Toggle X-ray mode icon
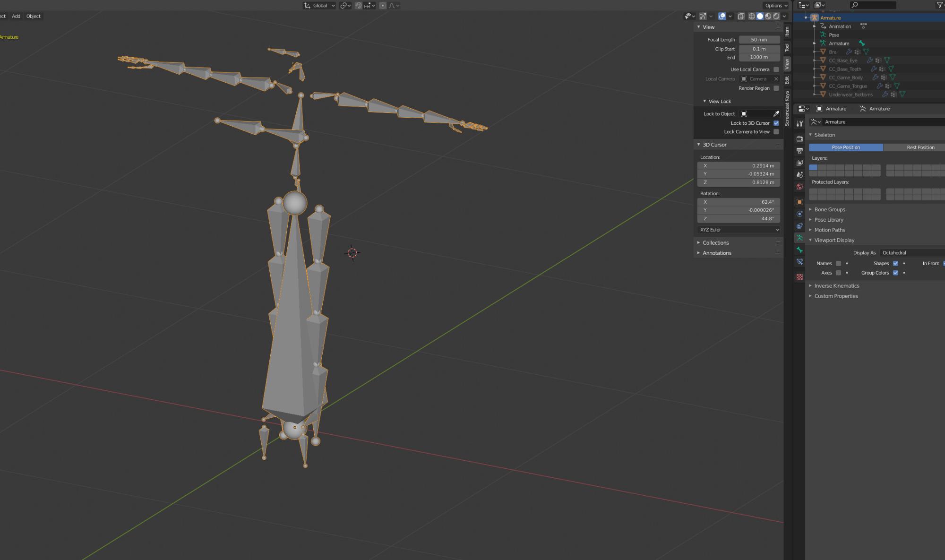Screen dimensions: 945x560 (741, 17)
